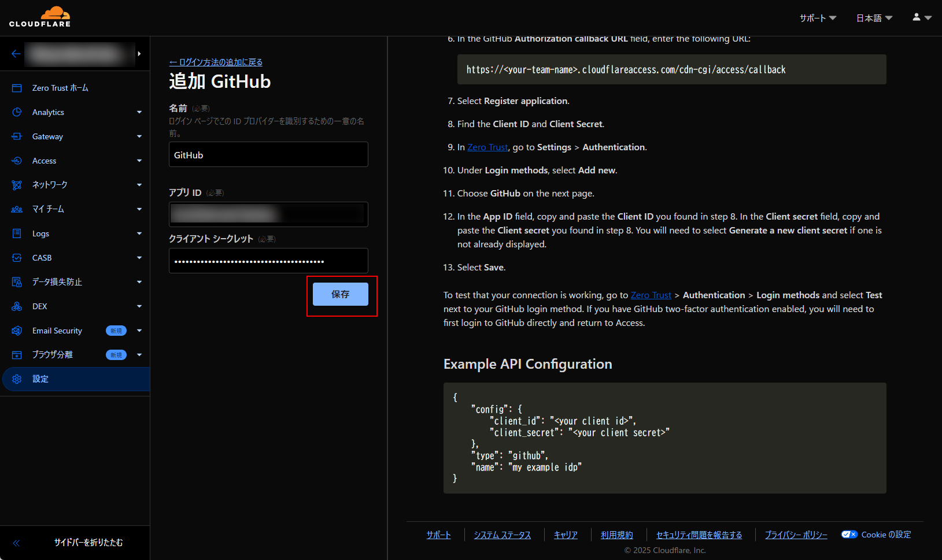The width and height of the screenshot is (942, 560).
Task: Click the ネットワーク network icon
Action: (17, 185)
